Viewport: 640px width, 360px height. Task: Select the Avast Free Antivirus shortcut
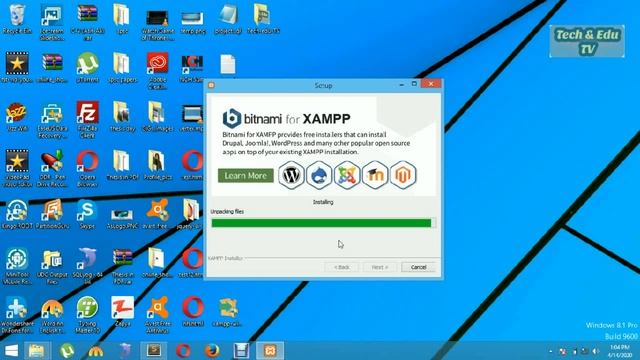pyautogui.click(x=158, y=314)
